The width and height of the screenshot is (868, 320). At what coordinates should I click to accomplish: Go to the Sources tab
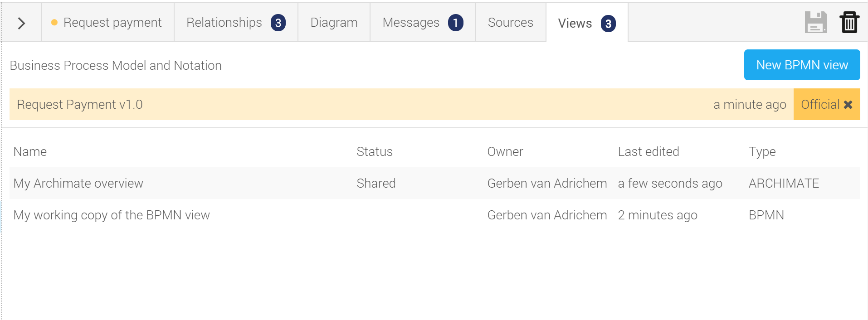tap(511, 22)
